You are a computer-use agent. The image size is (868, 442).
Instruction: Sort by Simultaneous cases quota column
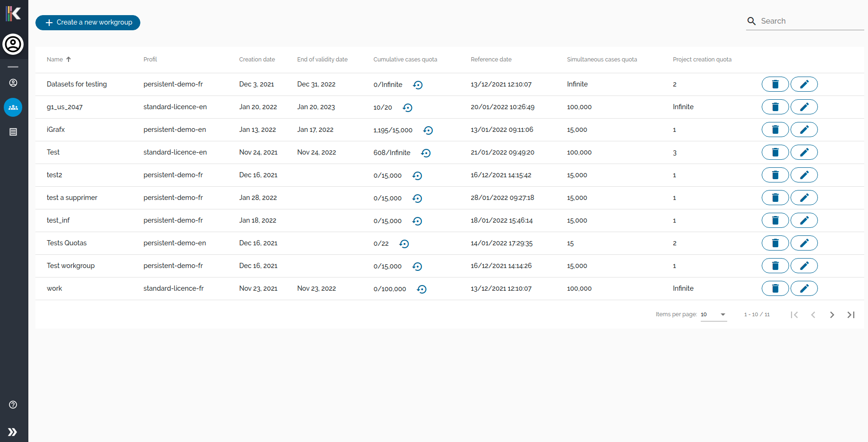tap(602, 60)
